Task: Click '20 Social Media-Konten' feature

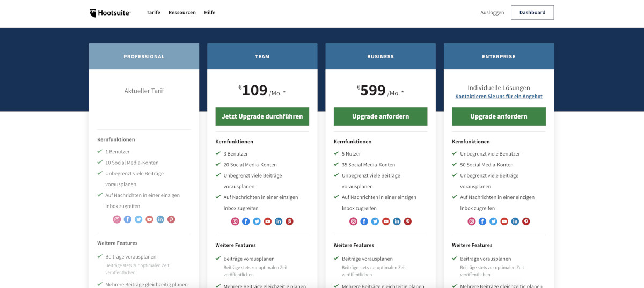Action: (250, 165)
